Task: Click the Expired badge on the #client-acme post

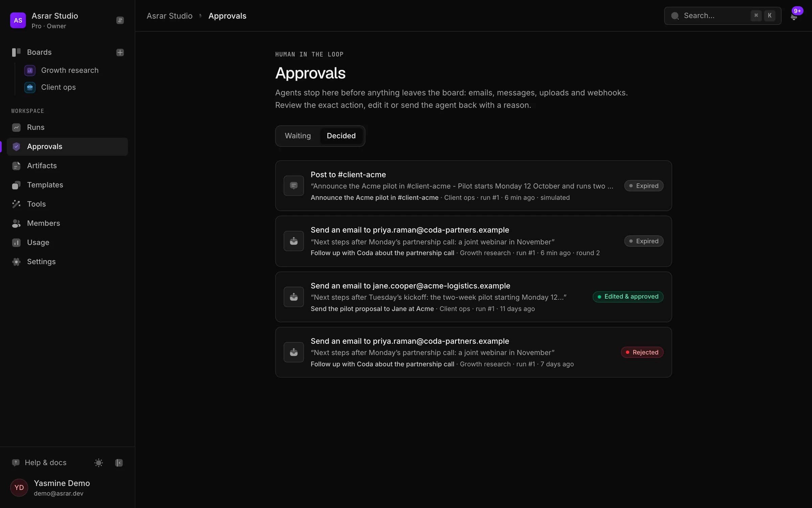Action: point(644,186)
